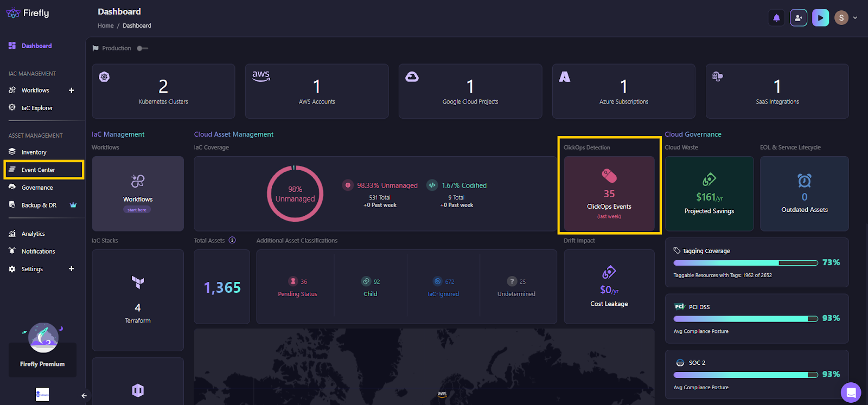Open the chat support bubble
The height and width of the screenshot is (405, 868).
tap(851, 393)
